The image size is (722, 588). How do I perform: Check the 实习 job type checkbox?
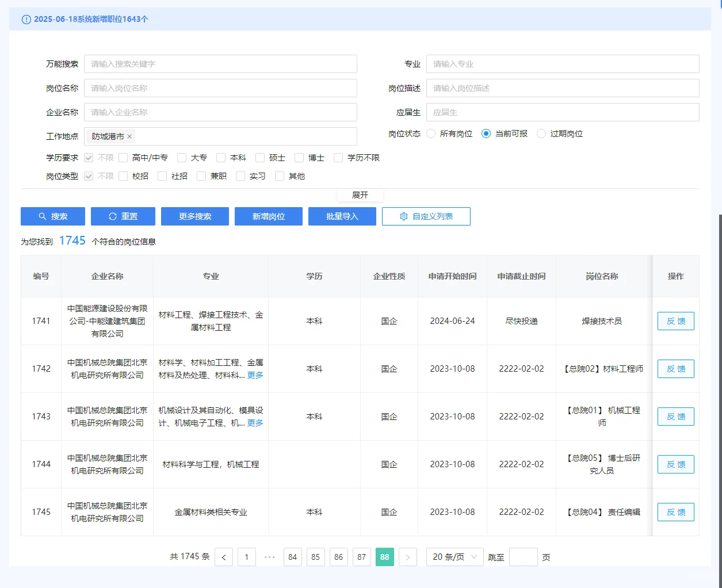240,176
